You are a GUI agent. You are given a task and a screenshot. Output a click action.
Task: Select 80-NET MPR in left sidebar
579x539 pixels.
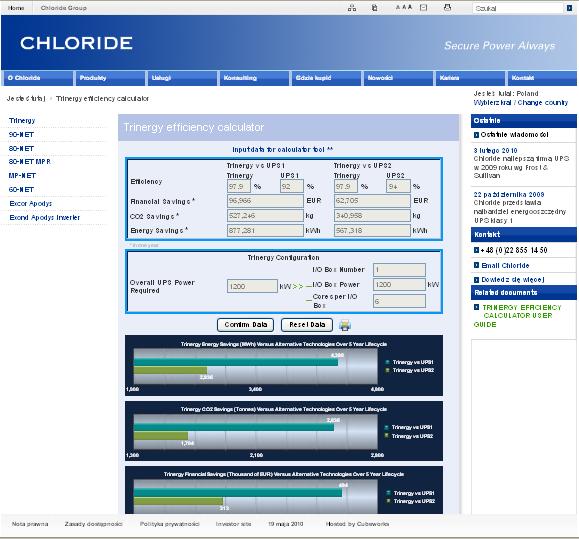point(30,162)
